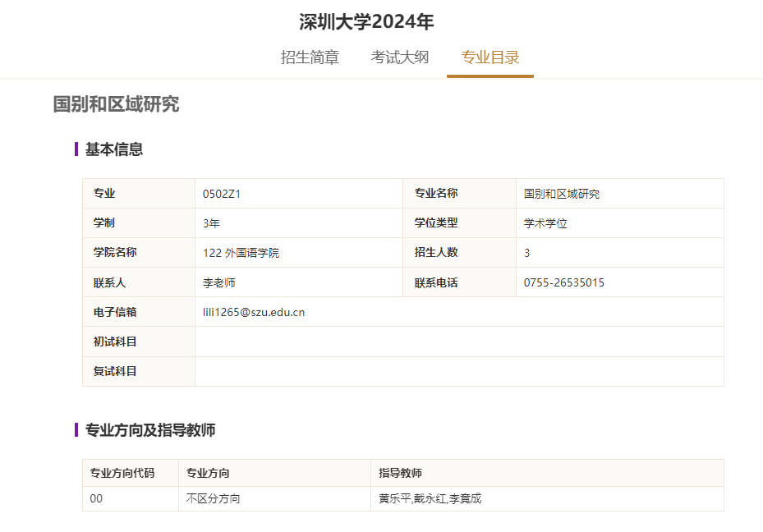
Task: Click the 国别和区域研究 page heading
Action: (x=117, y=104)
